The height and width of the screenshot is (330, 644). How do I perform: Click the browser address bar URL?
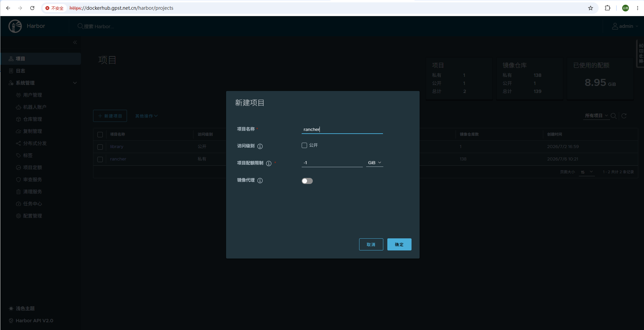[121, 8]
